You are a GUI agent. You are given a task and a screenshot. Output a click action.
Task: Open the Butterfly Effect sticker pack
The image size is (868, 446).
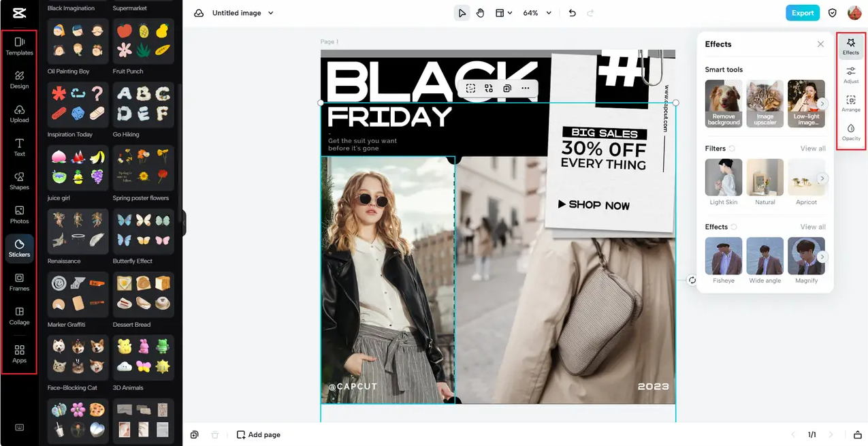point(144,232)
